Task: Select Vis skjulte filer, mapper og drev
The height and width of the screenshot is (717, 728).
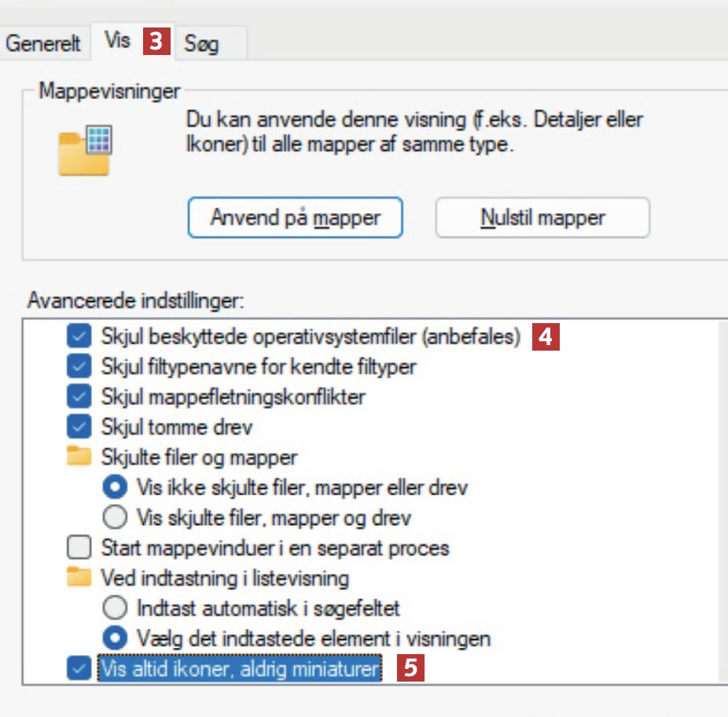Action: click(x=116, y=518)
